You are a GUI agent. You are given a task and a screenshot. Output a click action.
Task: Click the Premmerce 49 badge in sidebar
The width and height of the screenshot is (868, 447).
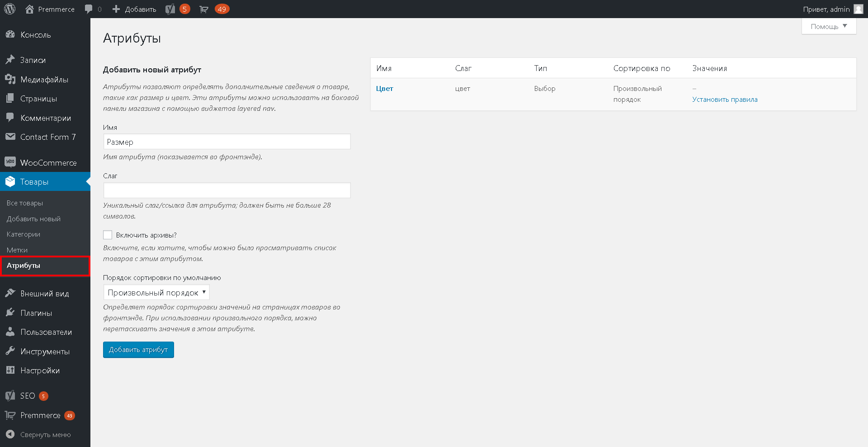[69, 415]
